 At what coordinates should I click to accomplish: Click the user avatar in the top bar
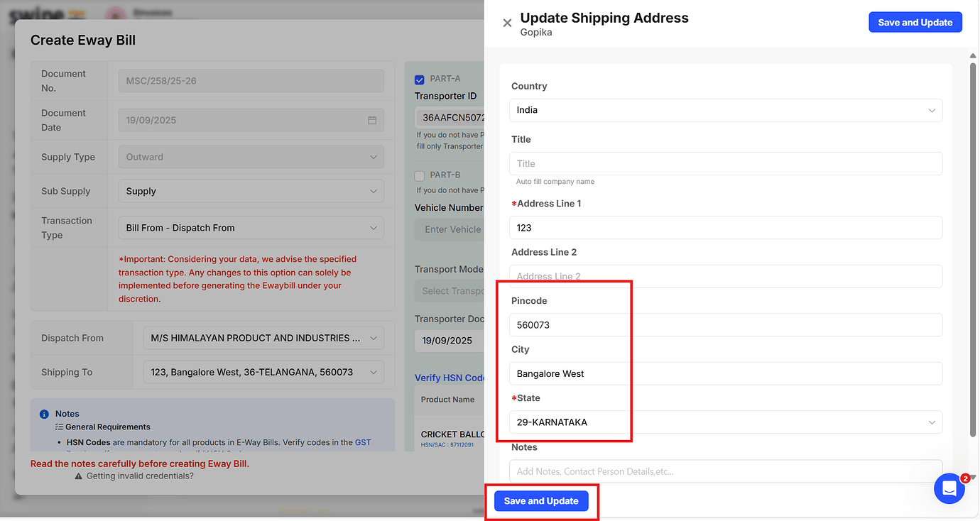[115, 13]
